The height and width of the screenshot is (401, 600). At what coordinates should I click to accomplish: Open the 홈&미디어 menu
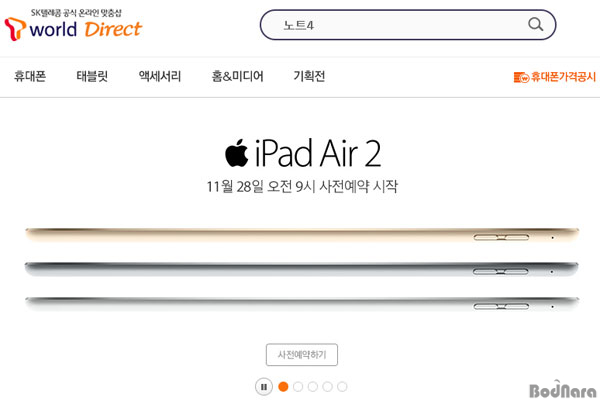coord(237,76)
